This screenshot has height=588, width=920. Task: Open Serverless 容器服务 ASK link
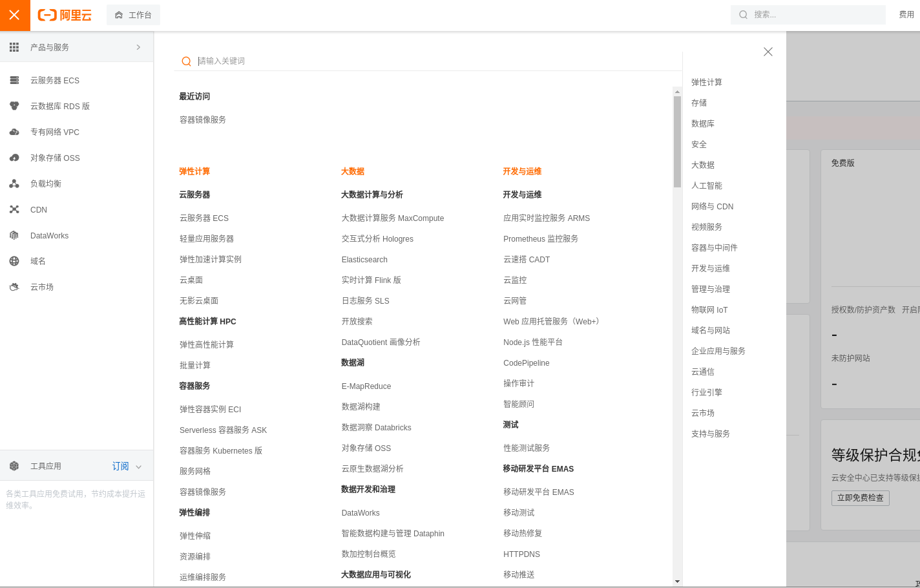pyautogui.click(x=223, y=430)
